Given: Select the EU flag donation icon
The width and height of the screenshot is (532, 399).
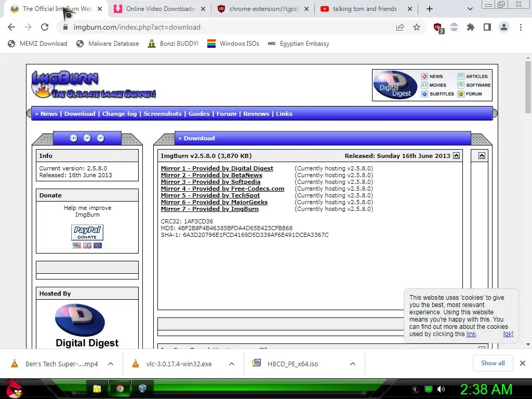Looking at the screenshot, I should pyautogui.click(x=98, y=245).
